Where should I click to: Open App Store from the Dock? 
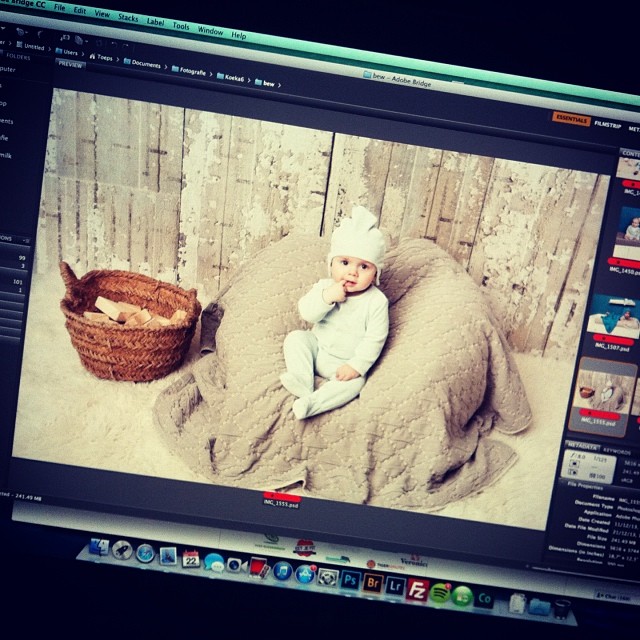point(305,574)
